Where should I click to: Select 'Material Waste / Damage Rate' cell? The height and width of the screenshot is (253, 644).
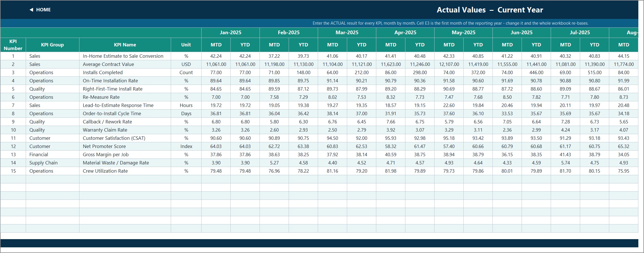click(125, 163)
